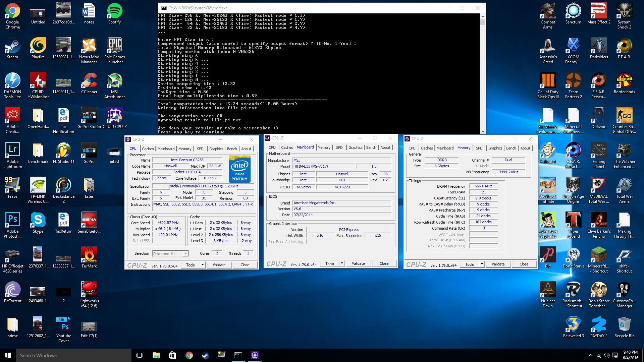
Task: Open Fraps desktop icon
Action: [12, 188]
